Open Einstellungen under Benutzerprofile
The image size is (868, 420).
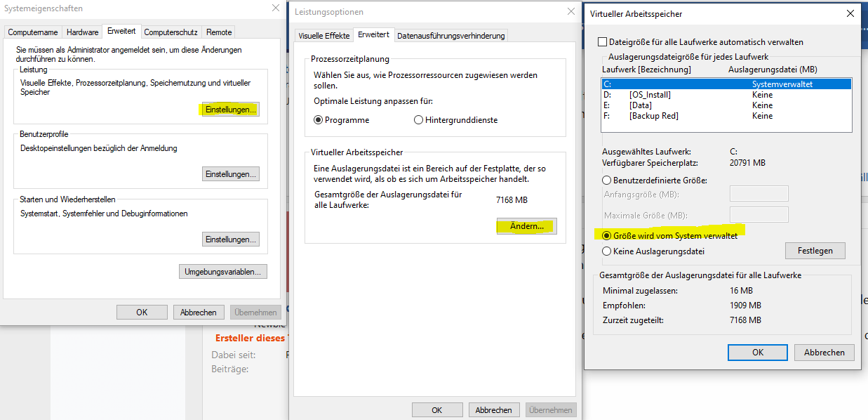pos(230,173)
